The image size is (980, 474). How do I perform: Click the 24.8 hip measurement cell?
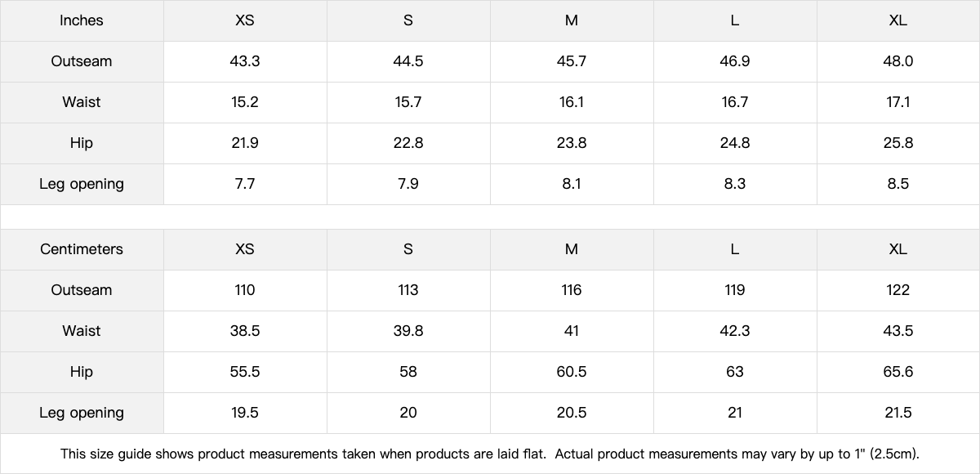pyautogui.click(x=735, y=143)
